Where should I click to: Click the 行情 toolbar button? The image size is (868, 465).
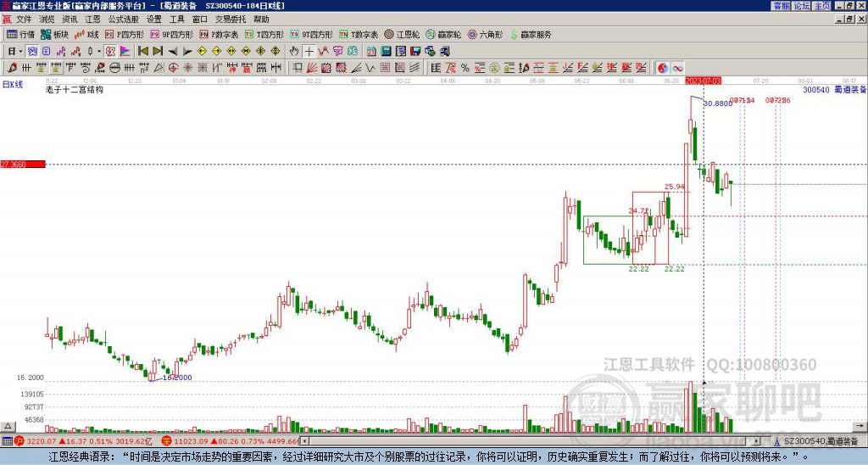coord(20,34)
